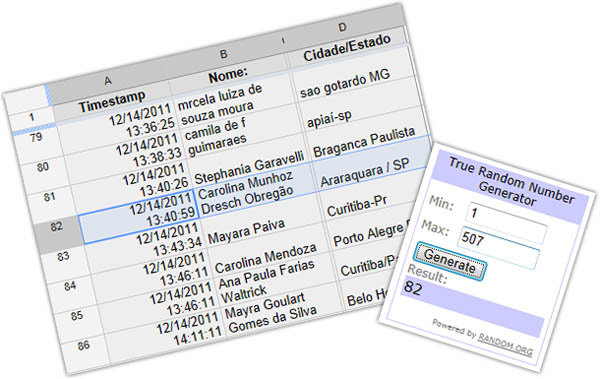Select row header 83
The width and height of the screenshot is (600, 379).
click(x=63, y=256)
